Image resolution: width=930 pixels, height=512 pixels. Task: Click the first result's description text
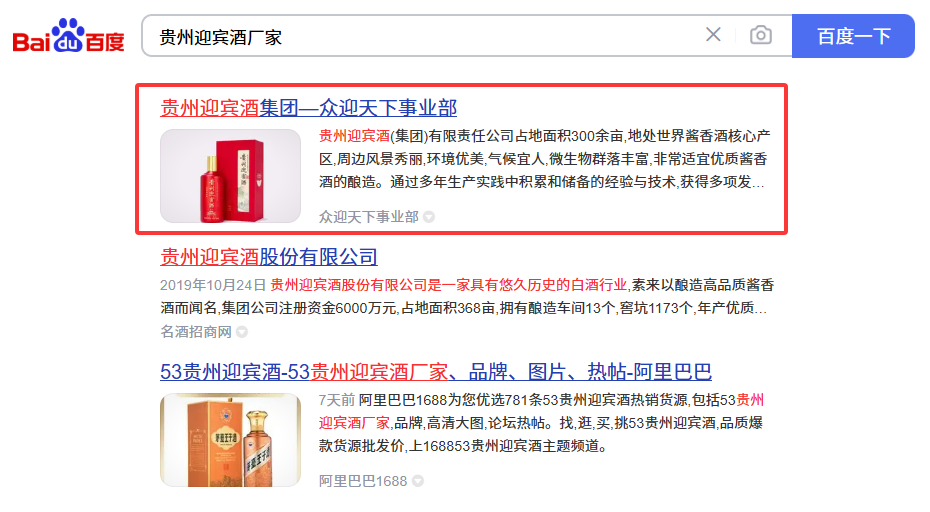click(544, 159)
